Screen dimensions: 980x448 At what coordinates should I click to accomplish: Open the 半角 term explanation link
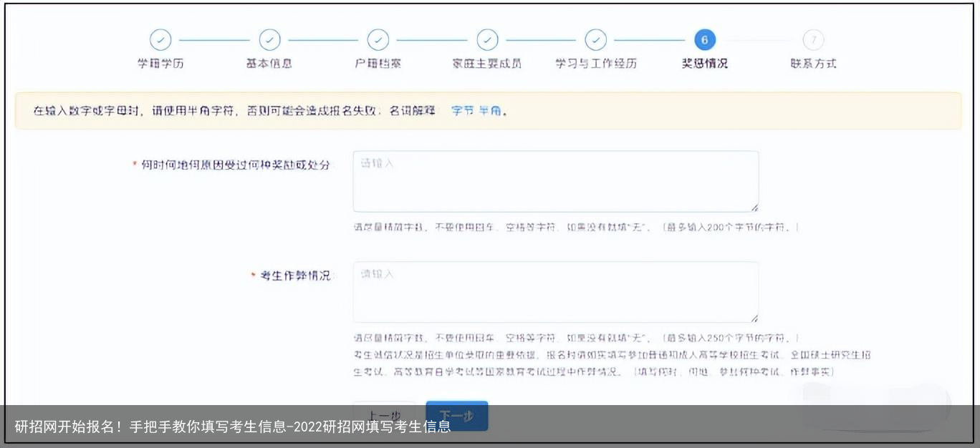491,111
